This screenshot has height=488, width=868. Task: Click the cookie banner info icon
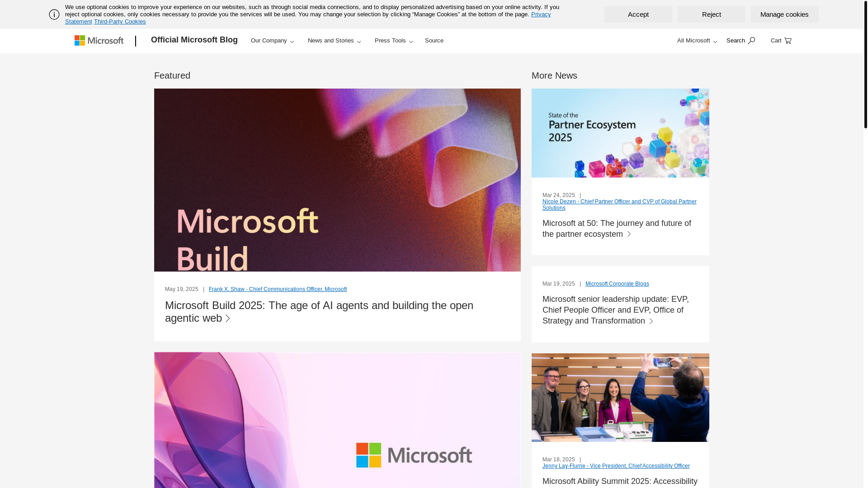(x=54, y=14)
